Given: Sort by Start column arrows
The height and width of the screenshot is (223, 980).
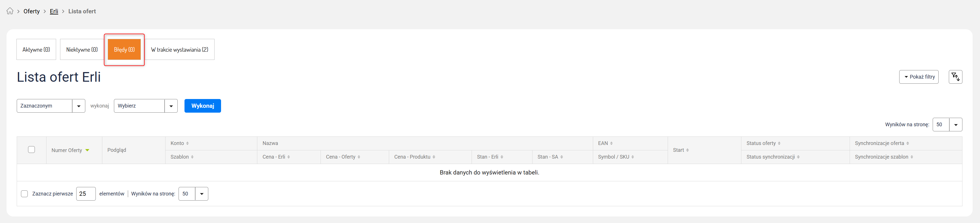Looking at the screenshot, I should coord(688,150).
